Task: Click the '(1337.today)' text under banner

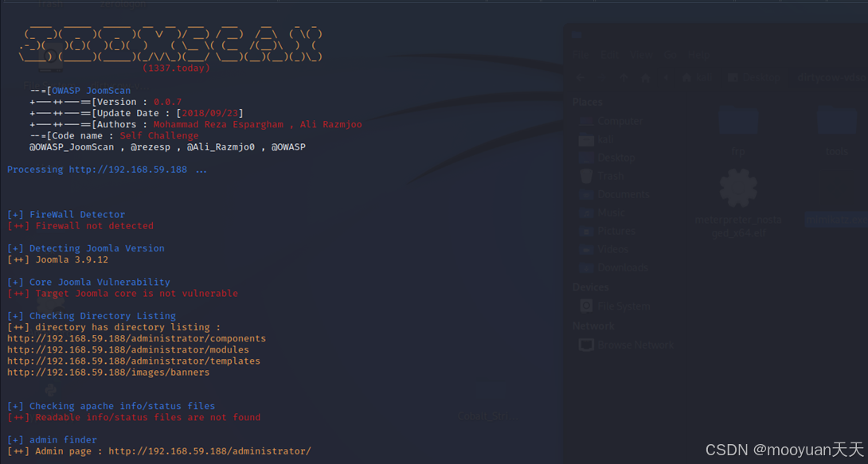Action: pos(176,68)
